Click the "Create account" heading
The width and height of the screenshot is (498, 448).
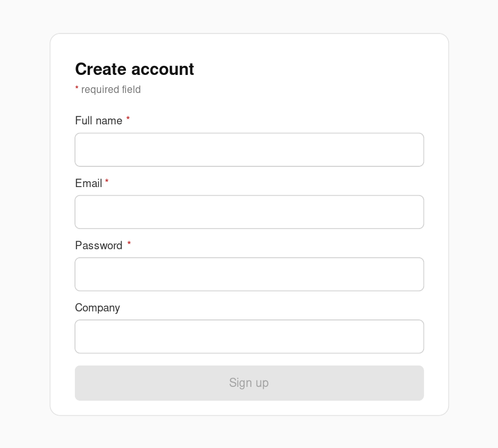pos(134,69)
